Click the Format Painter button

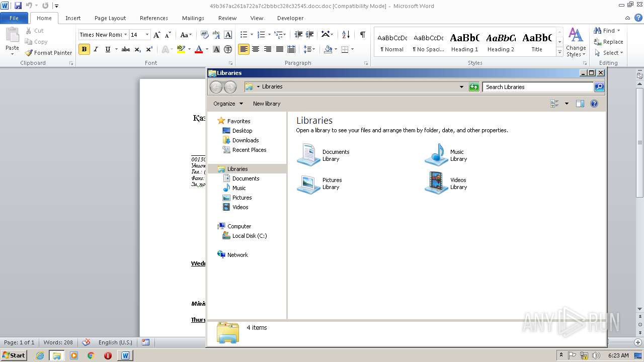click(48, 53)
